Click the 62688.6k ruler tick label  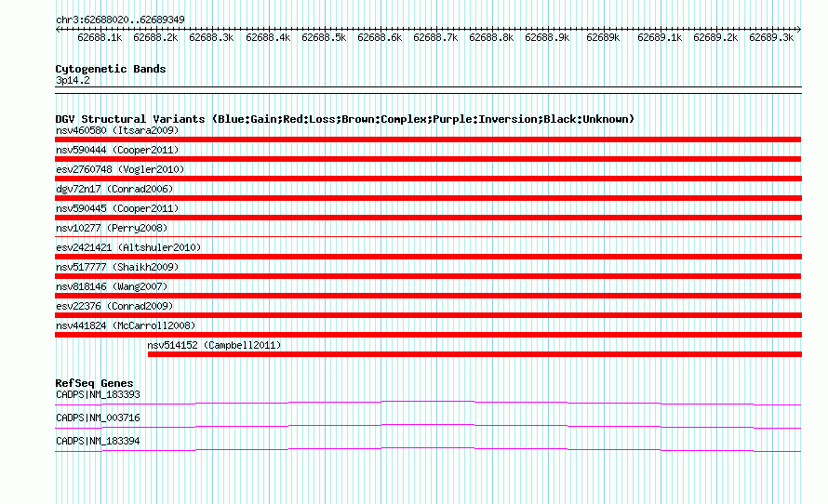(x=380, y=38)
